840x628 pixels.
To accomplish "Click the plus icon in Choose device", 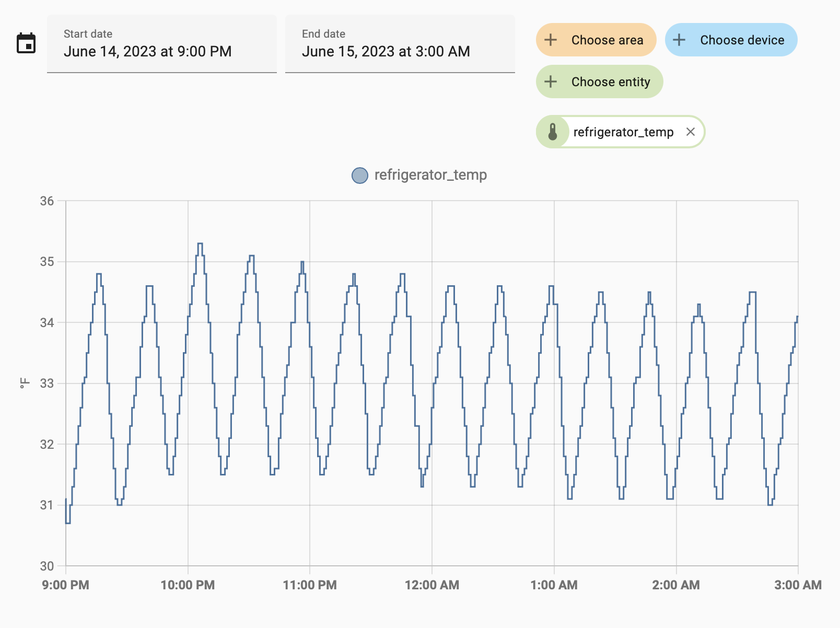I will point(679,40).
